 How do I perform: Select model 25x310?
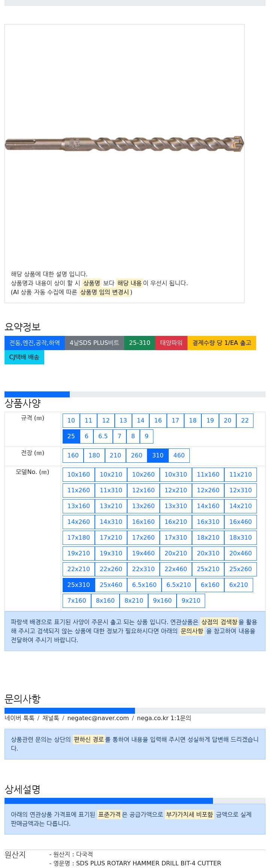pyautogui.click(x=79, y=585)
